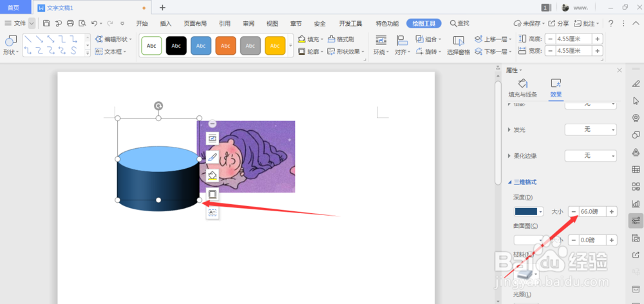644x304 pixels.
Task: Decrease depth size with minus button
Action: point(573,211)
